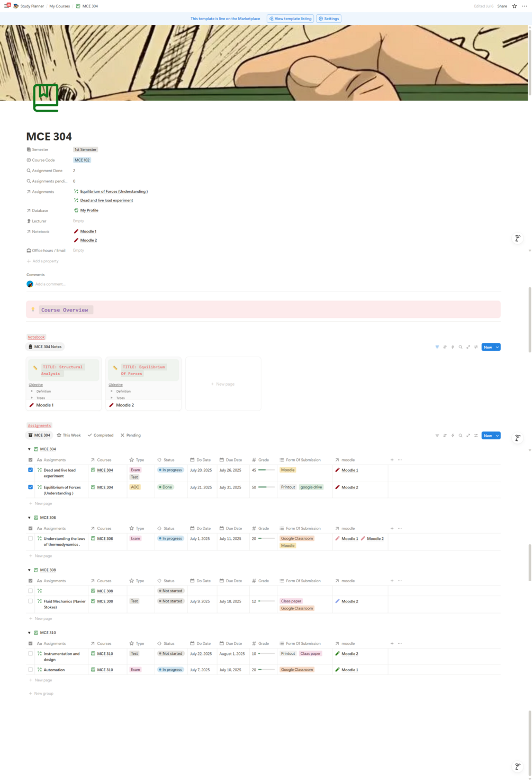Collapse the MCE 306 group

(x=29, y=518)
